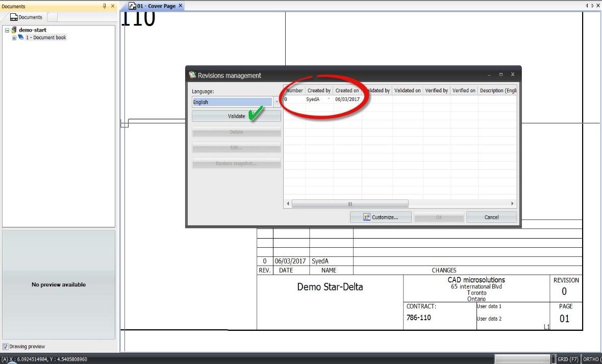Pin the Documents panel
The height and width of the screenshot is (364, 602).
click(105, 6)
